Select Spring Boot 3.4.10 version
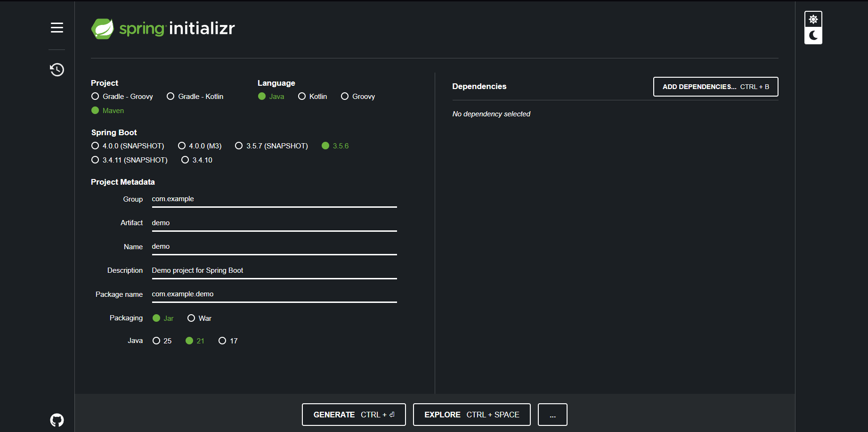The image size is (868, 432). point(185,160)
